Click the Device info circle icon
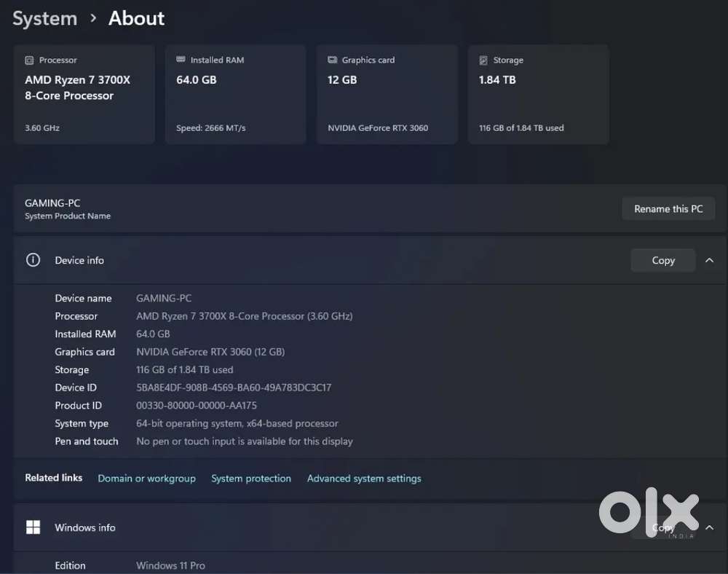This screenshot has height=574, width=728. [33, 260]
